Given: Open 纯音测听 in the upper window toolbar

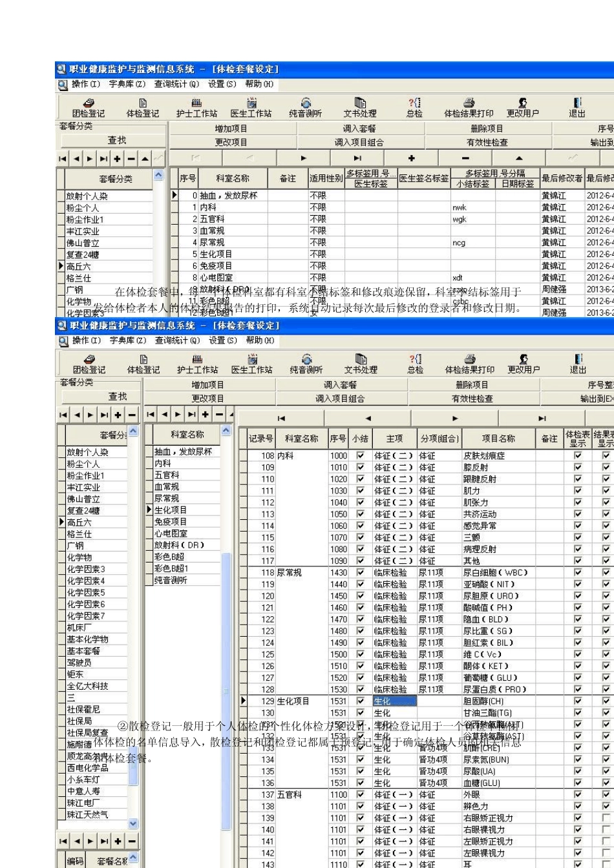Looking at the screenshot, I should (x=306, y=107).
